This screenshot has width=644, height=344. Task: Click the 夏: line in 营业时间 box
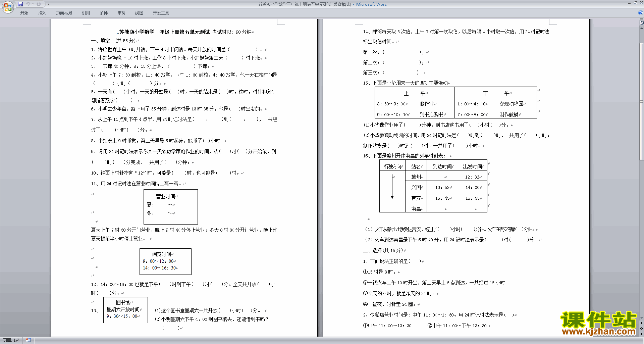[x=160, y=205]
